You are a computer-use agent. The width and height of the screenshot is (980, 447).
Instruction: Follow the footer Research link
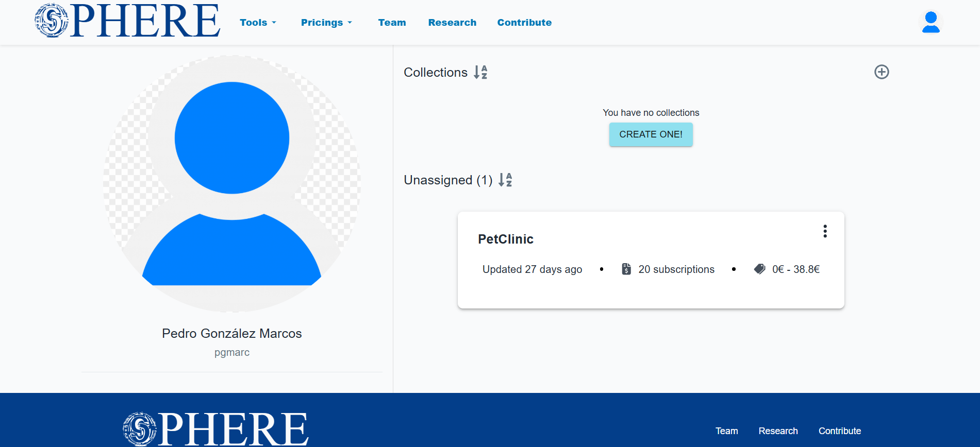778,431
